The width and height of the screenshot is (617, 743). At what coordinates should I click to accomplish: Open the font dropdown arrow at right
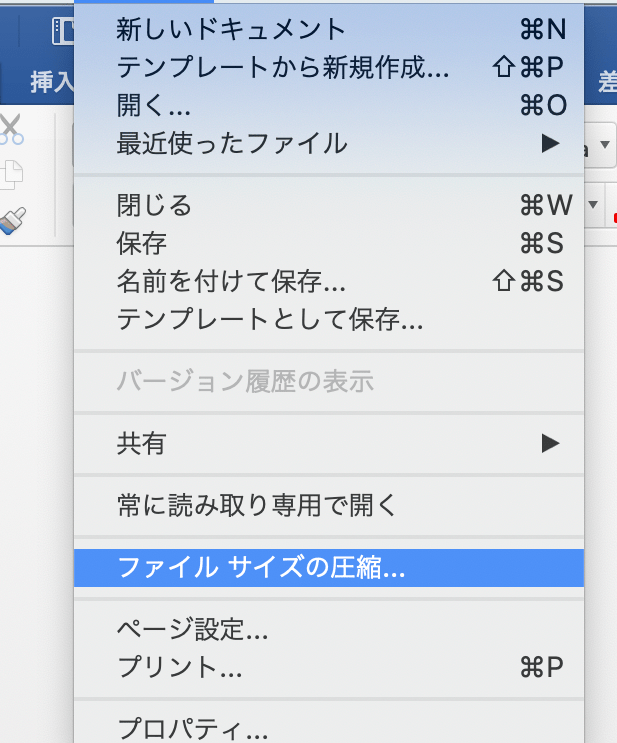coord(605,144)
